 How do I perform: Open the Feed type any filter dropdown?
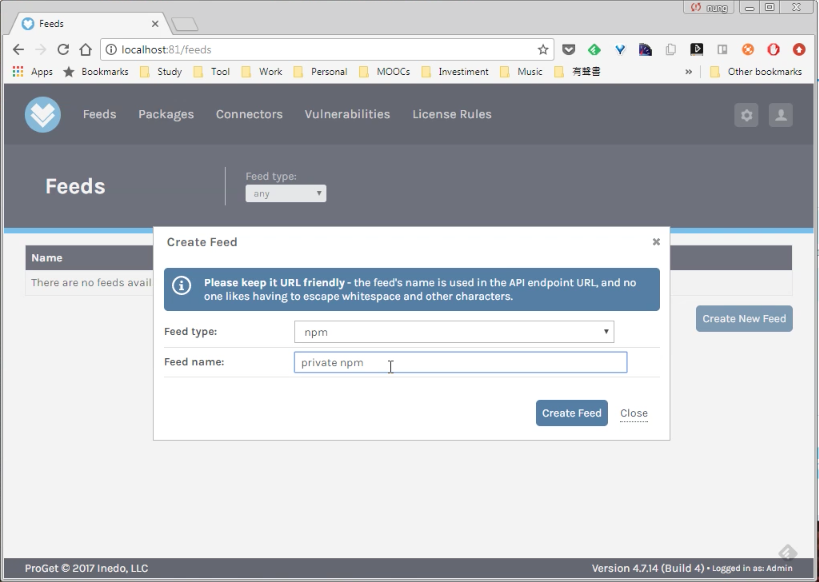pyautogui.click(x=286, y=193)
